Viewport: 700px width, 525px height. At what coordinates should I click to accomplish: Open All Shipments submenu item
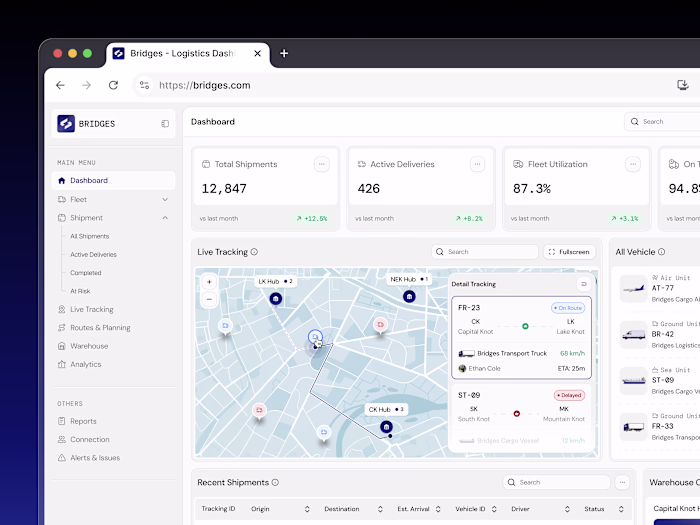pos(89,236)
